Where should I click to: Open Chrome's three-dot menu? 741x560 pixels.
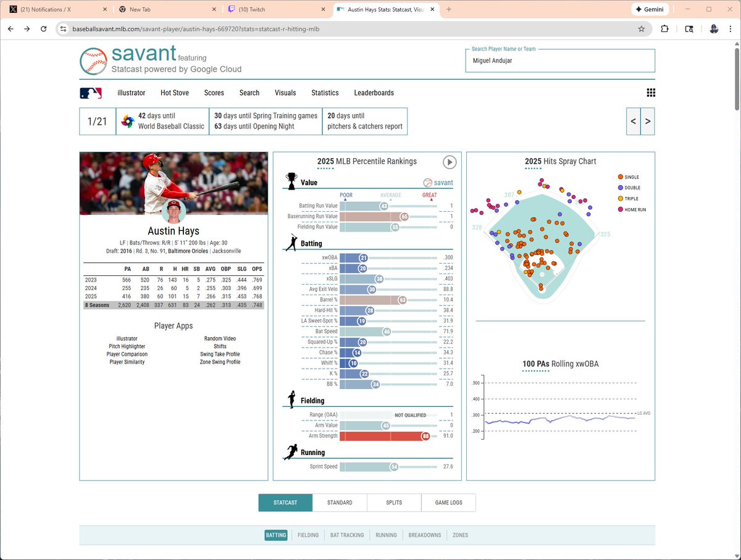tap(731, 29)
